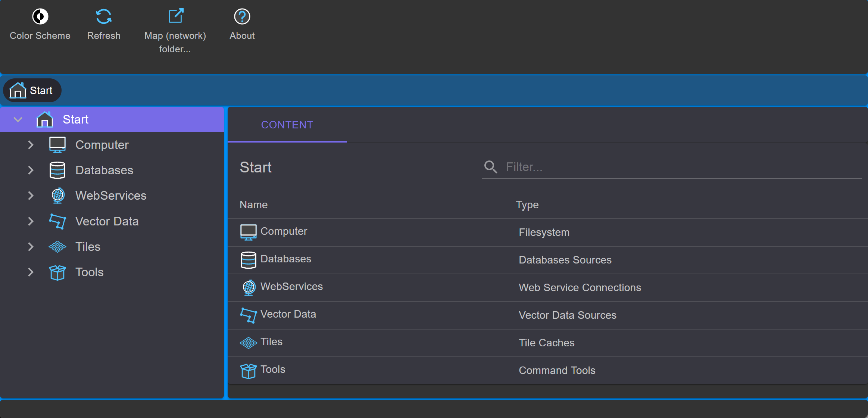The height and width of the screenshot is (418, 868).
Task: Select WebServices label in the tree
Action: [111, 196]
